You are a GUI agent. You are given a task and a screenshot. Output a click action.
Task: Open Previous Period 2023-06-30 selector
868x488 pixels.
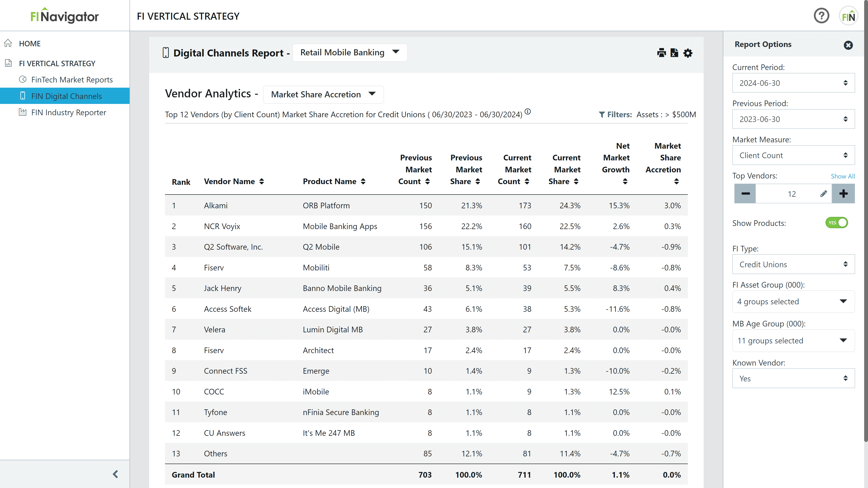pyautogui.click(x=794, y=119)
